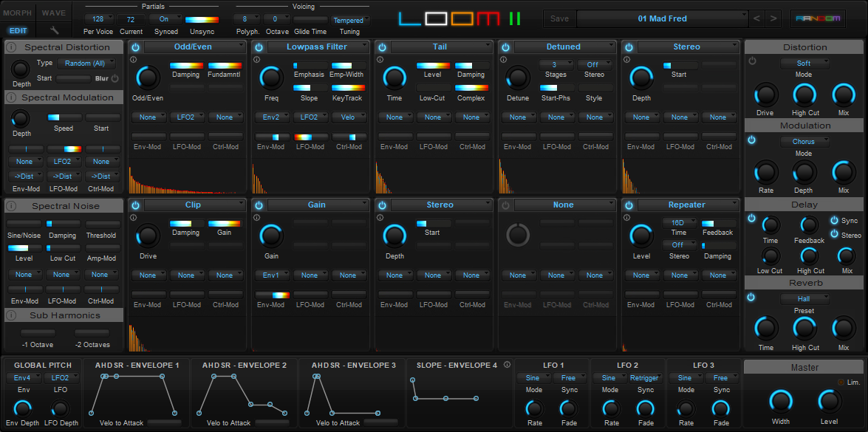
Task: Go to previous preset with left arrow
Action: point(756,18)
